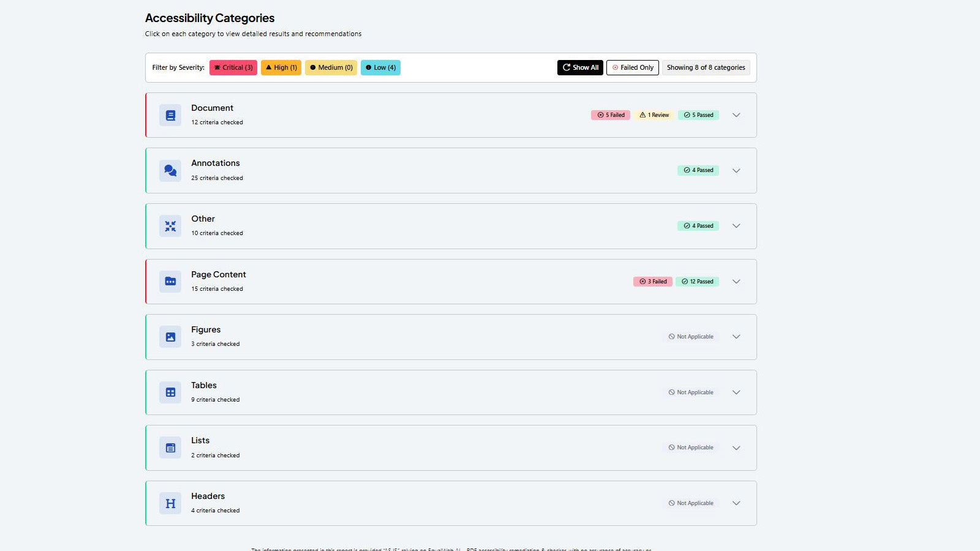Click the 4 Passed badge in Annotations
The image size is (980, 551).
pos(698,170)
